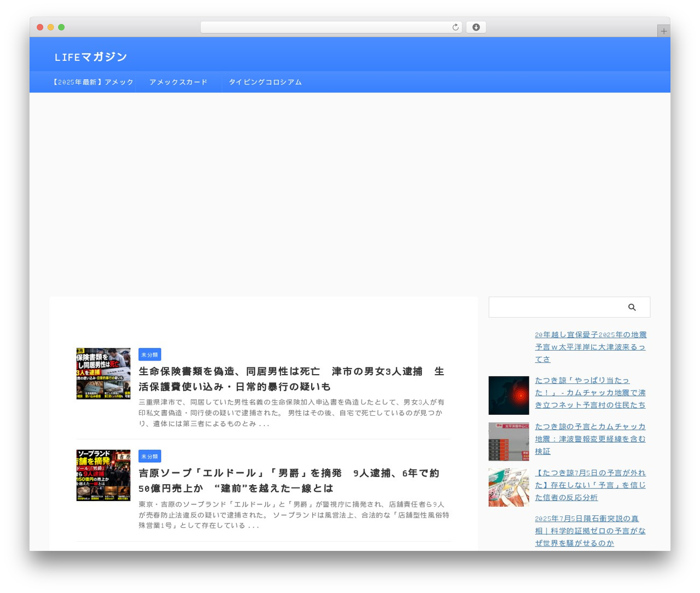This screenshot has width=700, height=593.
Task: Click the 東京・吉原のソープブランド excerpt text
Action: (x=294, y=515)
